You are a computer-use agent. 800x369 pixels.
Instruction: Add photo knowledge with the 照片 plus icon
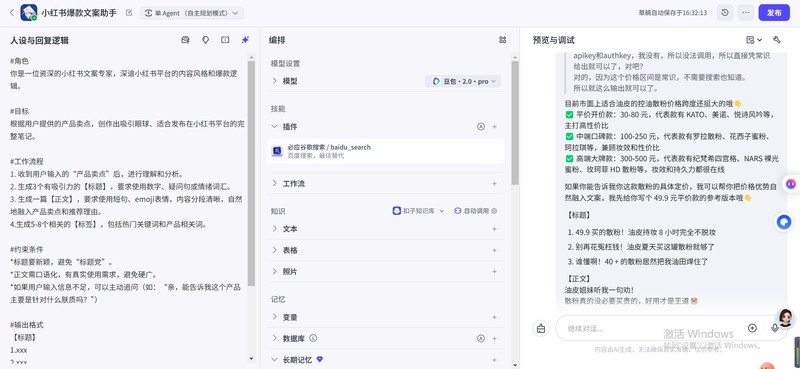(x=494, y=272)
